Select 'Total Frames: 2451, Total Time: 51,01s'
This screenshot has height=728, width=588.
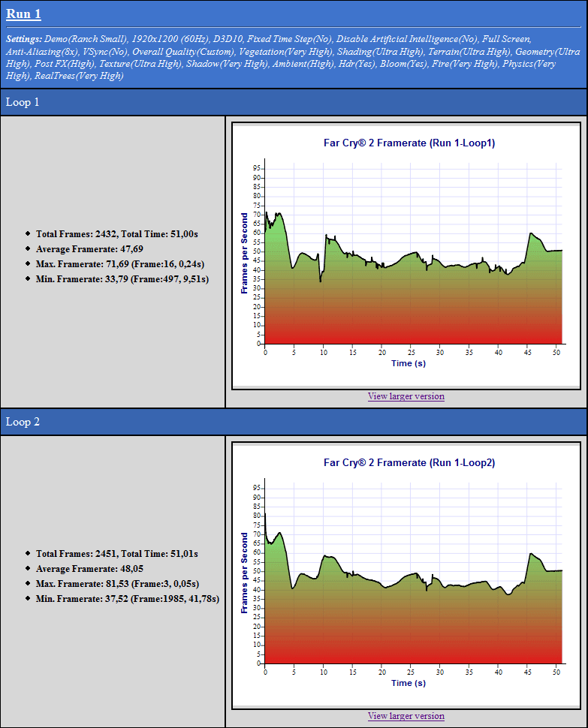(x=117, y=553)
